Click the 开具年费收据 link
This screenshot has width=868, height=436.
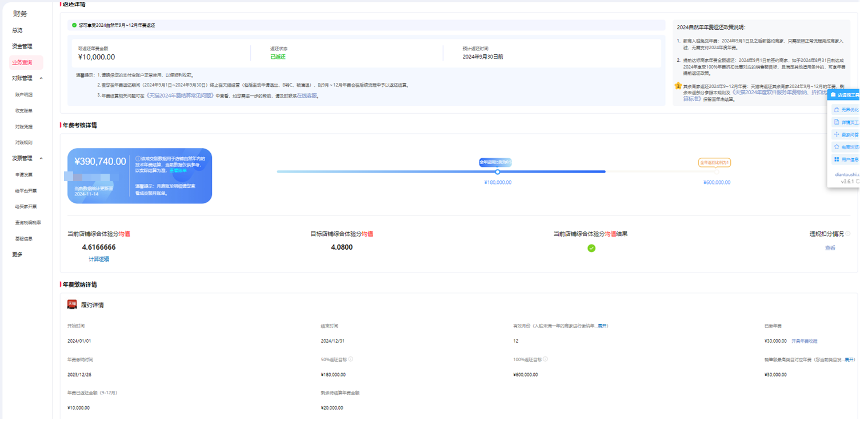click(x=804, y=341)
